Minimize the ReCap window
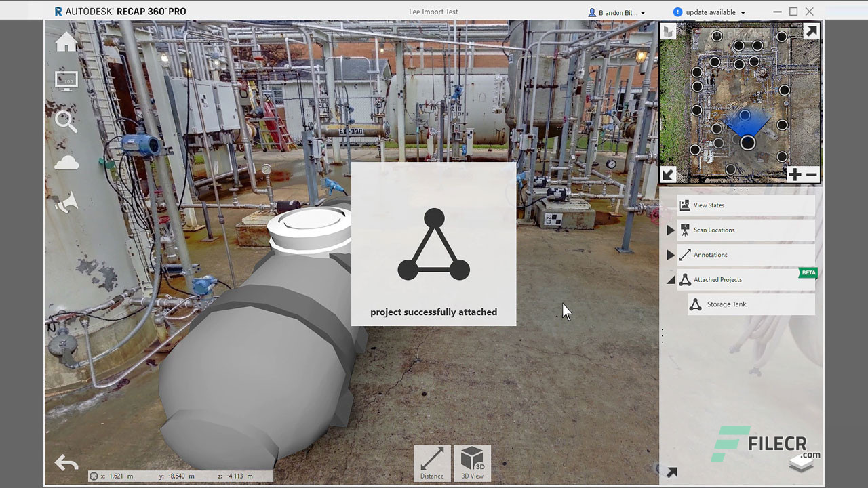868x488 pixels. [777, 12]
